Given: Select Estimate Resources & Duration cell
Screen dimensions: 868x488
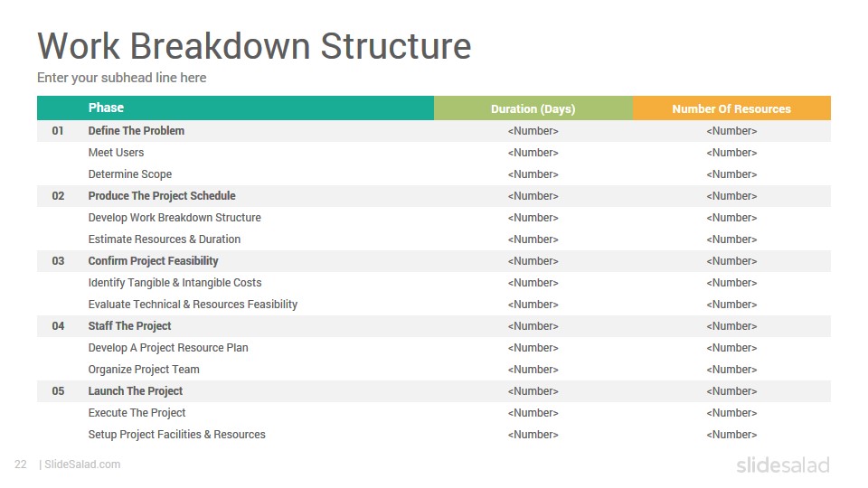Looking at the screenshot, I should (165, 239).
